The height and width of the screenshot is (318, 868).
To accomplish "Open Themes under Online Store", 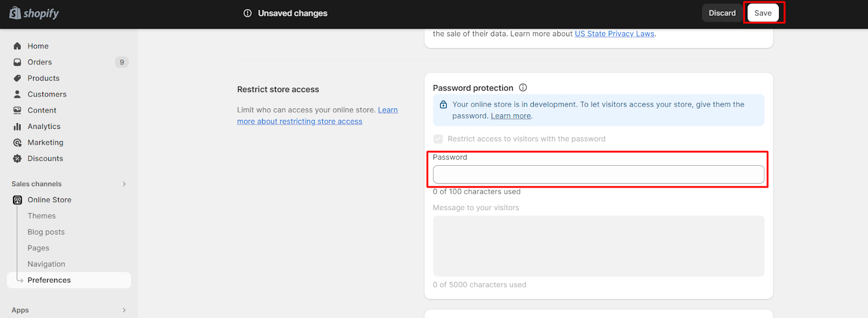I will 42,216.
